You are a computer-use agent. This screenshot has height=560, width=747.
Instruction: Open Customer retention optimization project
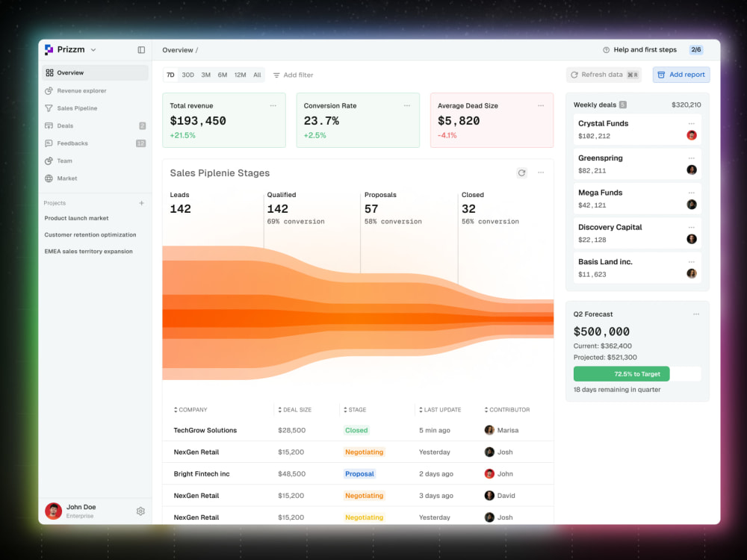pyautogui.click(x=90, y=234)
